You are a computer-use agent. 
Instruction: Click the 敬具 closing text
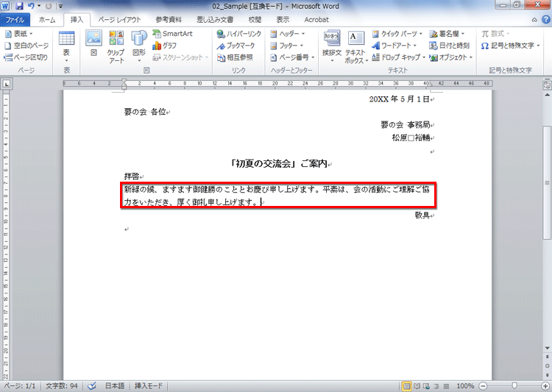click(x=422, y=215)
